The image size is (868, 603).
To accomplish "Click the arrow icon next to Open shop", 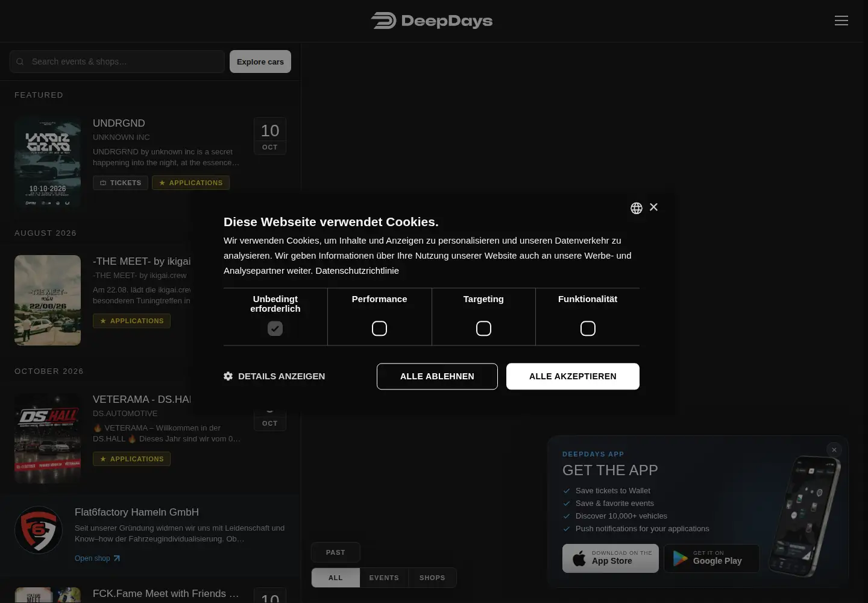I will click(117, 558).
